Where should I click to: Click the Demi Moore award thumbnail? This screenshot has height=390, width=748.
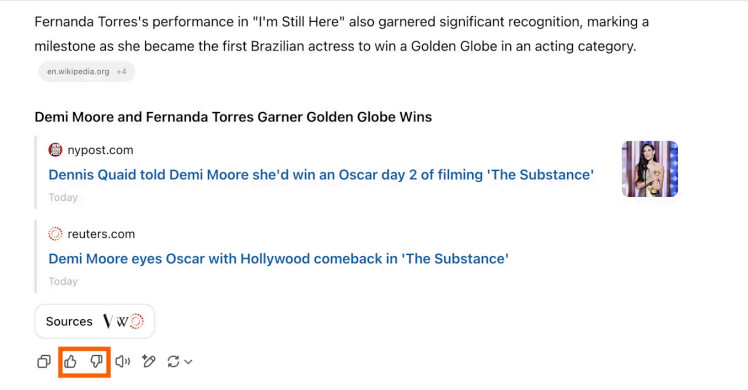pyautogui.click(x=650, y=169)
